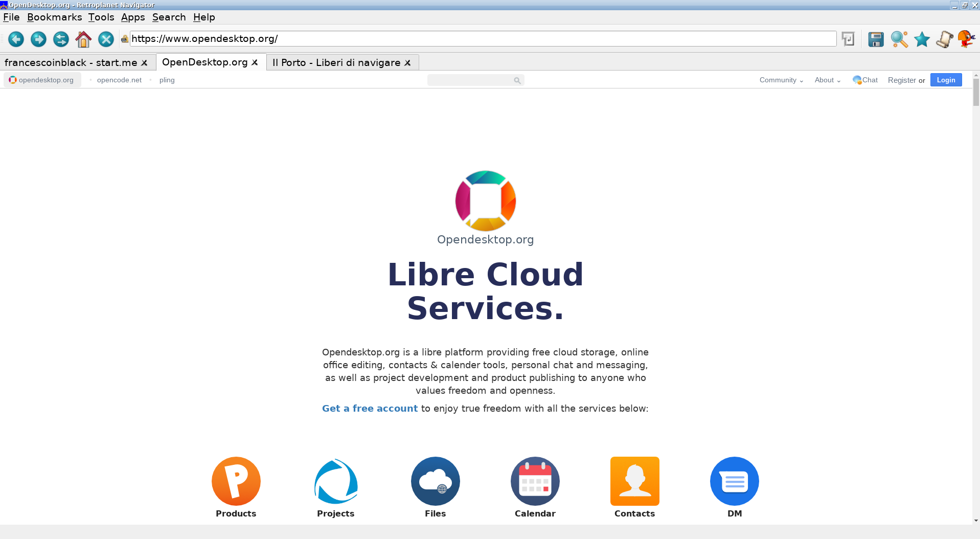This screenshot has height=539, width=980.
Task: Click the opendesktop.org site selector
Action: pyautogui.click(x=42, y=80)
